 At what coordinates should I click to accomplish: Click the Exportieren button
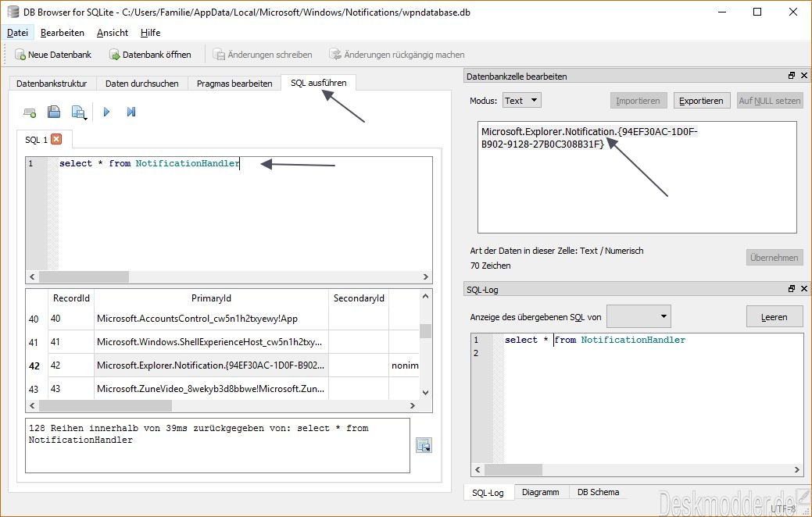701,101
